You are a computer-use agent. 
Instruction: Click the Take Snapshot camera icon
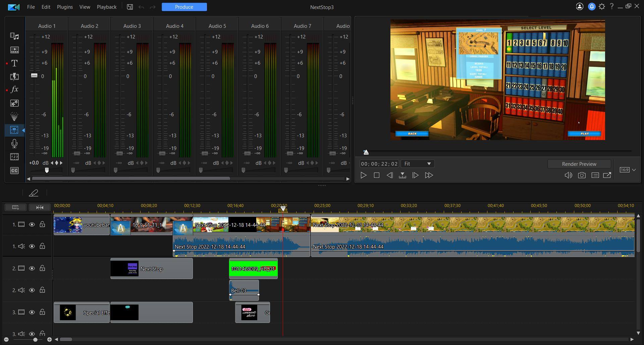click(582, 175)
